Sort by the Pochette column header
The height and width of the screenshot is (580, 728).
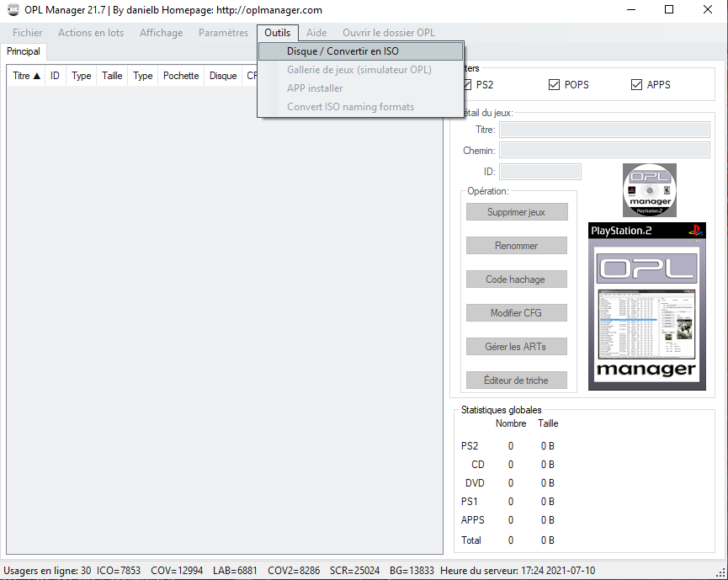[x=181, y=76]
